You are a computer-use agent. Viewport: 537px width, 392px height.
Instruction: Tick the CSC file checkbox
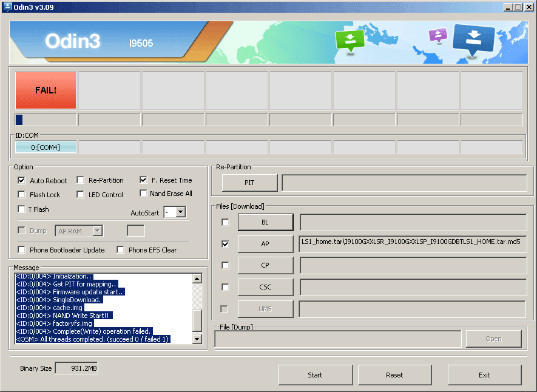(225, 287)
